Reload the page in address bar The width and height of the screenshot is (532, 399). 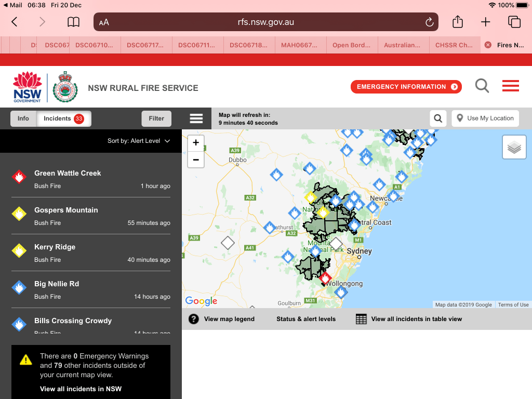click(429, 22)
